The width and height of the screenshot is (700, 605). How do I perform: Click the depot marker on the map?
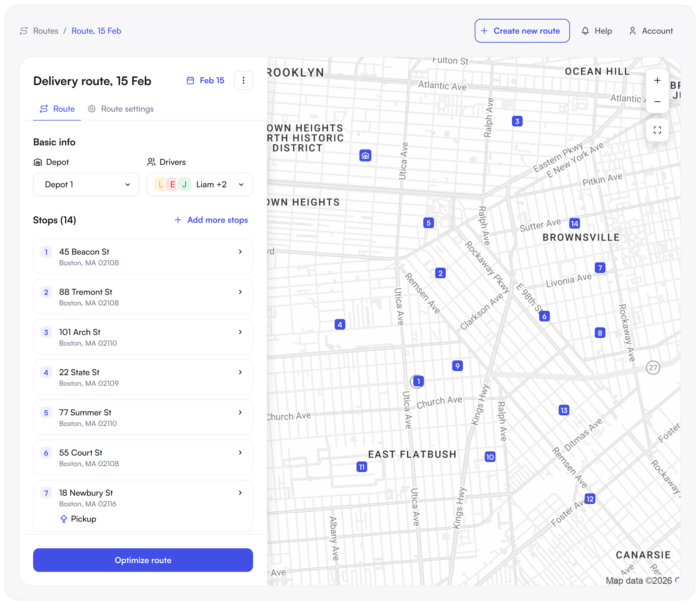coord(365,156)
